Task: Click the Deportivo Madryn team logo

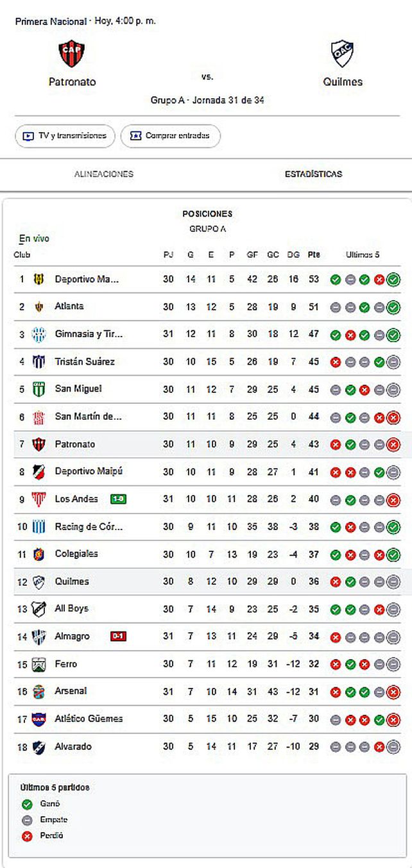Action: coord(39,279)
